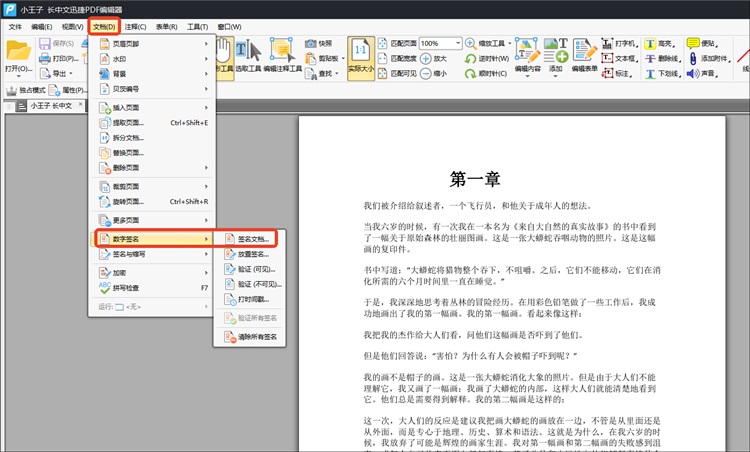Click the 保存(S) floppy disk icon

point(44,44)
